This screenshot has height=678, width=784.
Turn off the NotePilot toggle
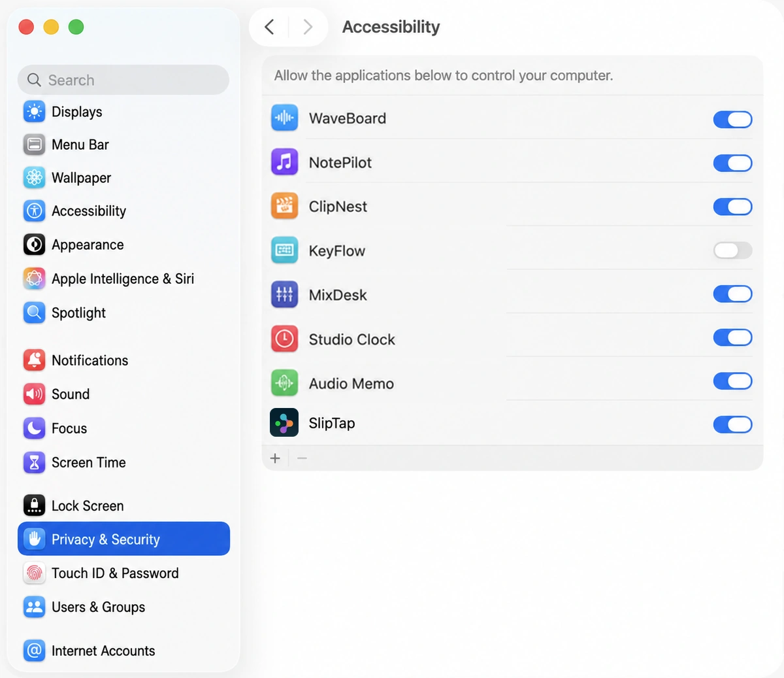coord(732,163)
